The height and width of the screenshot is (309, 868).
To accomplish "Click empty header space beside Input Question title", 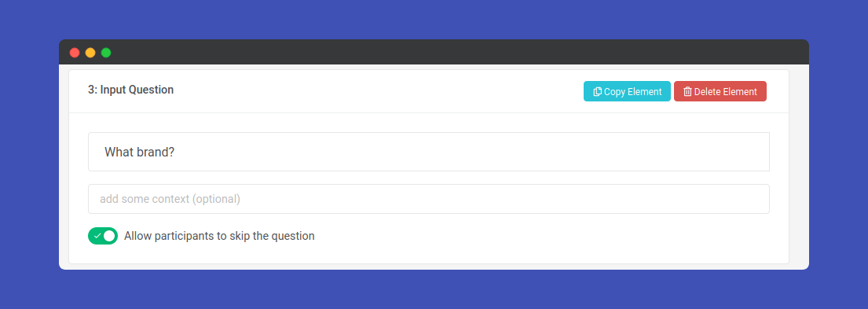I will click(x=376, y=91).
